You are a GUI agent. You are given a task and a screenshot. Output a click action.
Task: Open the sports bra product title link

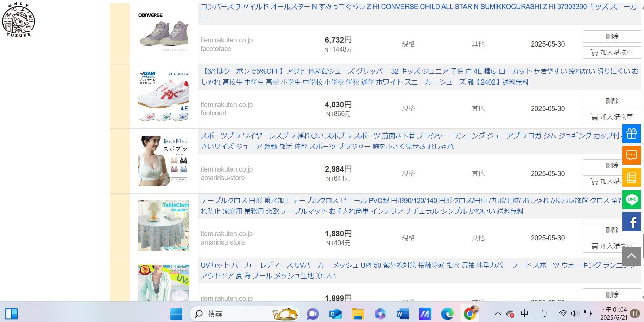[339, 135]
